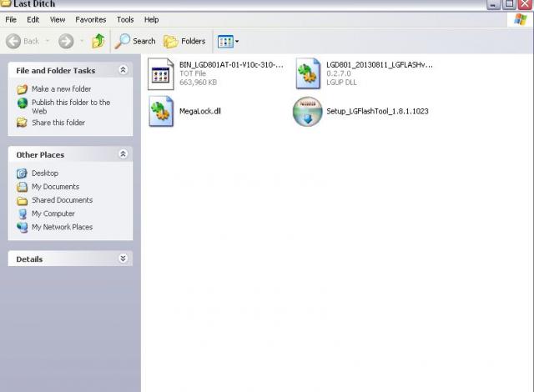Image resolution: width=534 pixels, height=392 pixels.
Task: Open the BIN_LGD801AT TOT file icon
Action: click(159, 73)
